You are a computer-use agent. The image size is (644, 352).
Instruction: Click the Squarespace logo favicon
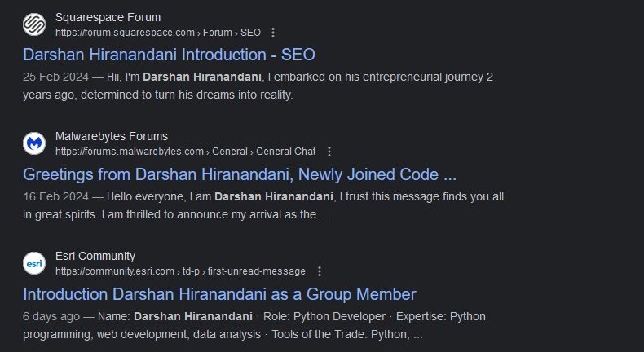(33, 24)
